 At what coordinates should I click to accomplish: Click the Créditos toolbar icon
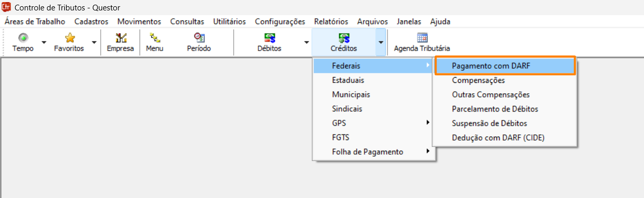tap(344, 38)
